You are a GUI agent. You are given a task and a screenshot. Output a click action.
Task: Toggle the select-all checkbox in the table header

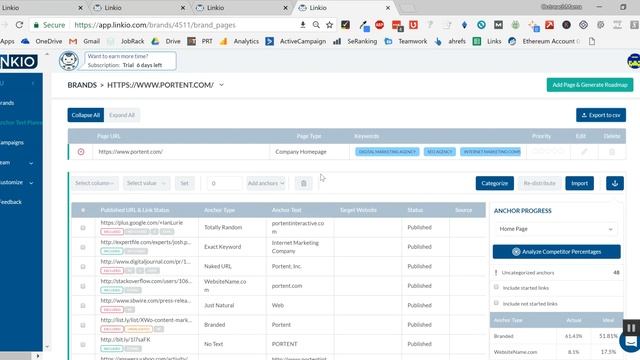83,210
